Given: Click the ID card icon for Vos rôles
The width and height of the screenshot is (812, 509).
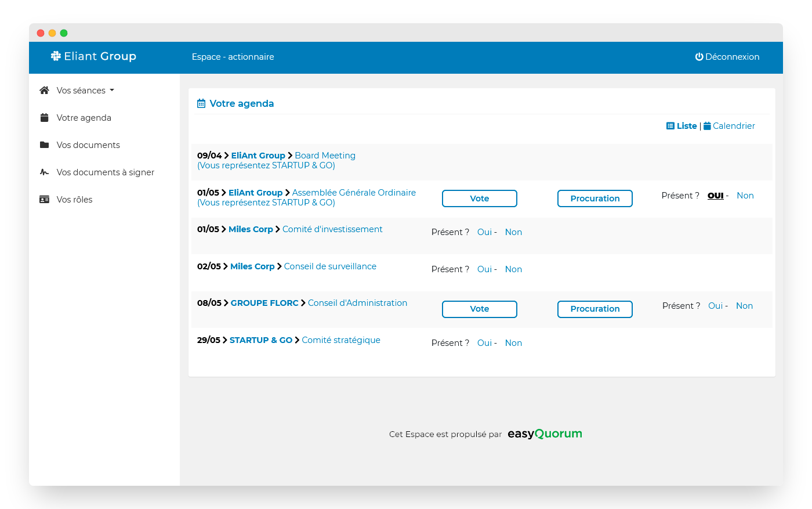Looking at the screenshot, I should [44, 200].
